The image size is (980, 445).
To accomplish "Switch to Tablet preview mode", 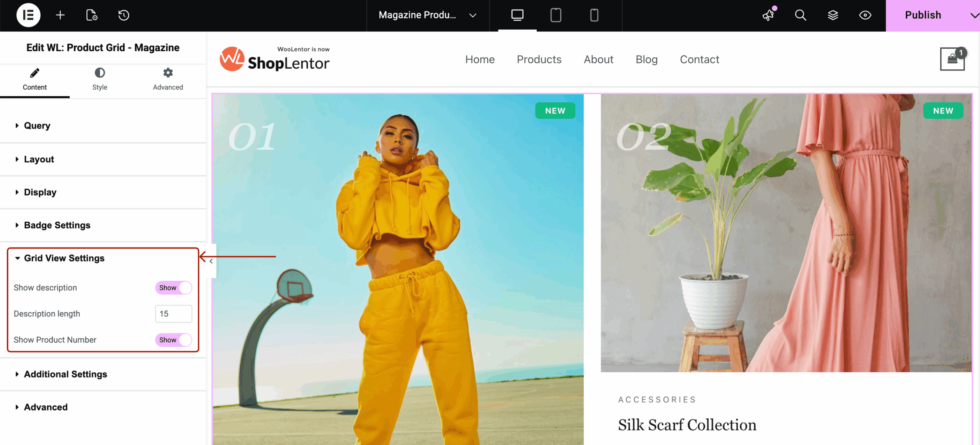I will tap(555, 15).
